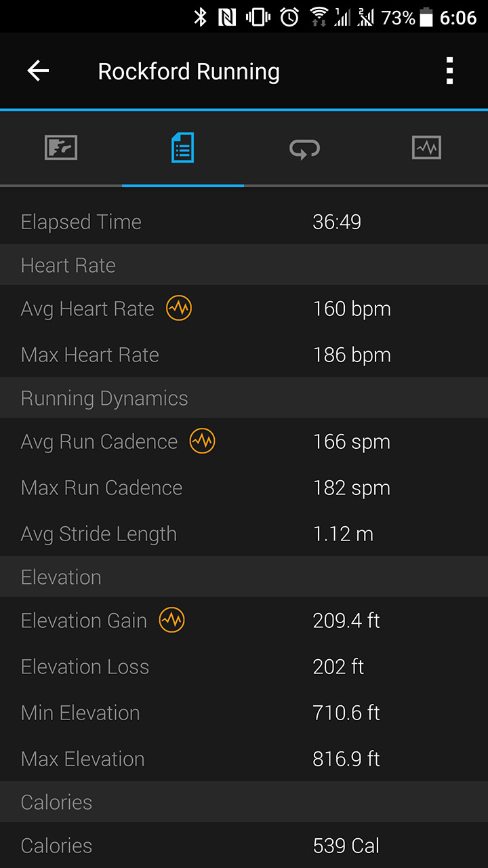
Task: Tap the back arrow icon
Action: coord(38,71)
